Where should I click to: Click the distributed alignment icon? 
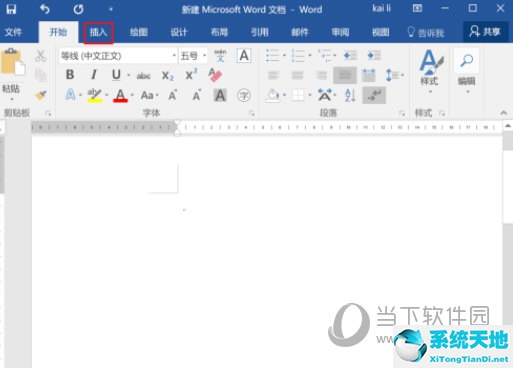[x=369, y=75]
